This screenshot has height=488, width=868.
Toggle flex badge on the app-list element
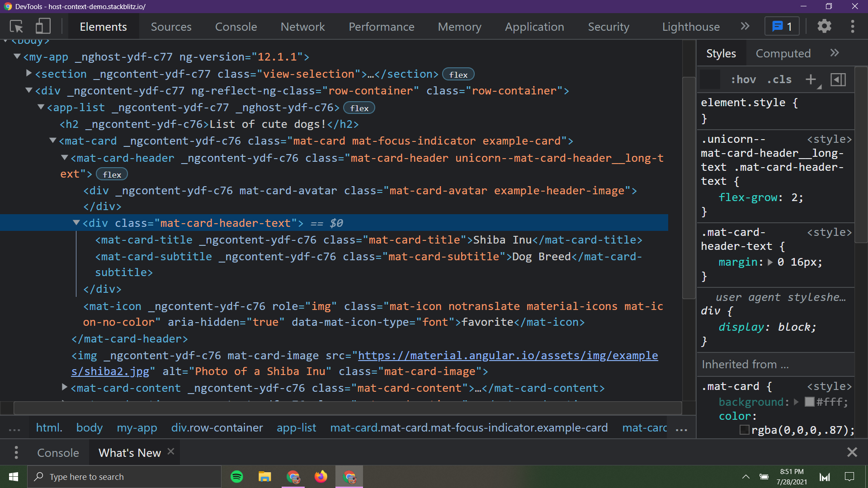coord(359,108)
